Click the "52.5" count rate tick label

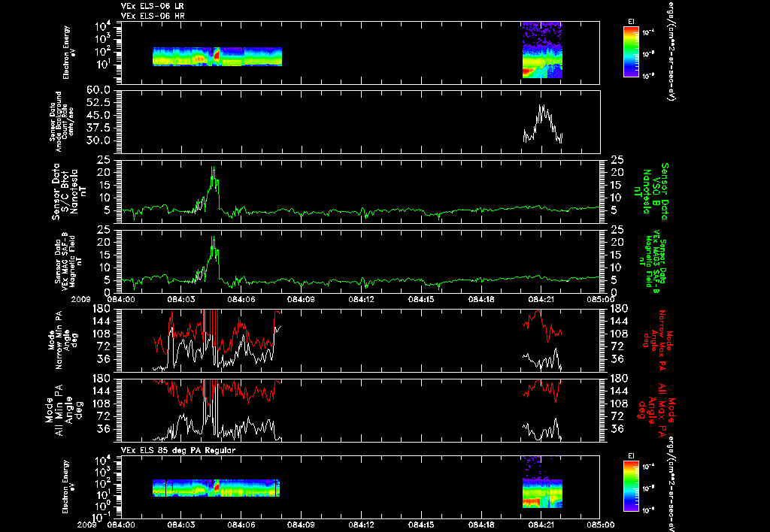pyautogui.click(x=99, y=103)
